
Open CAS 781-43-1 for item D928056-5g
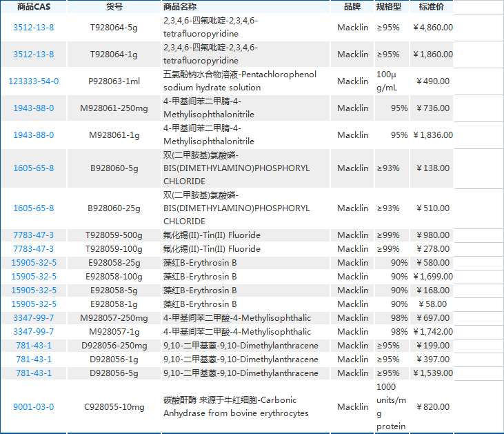33,373
